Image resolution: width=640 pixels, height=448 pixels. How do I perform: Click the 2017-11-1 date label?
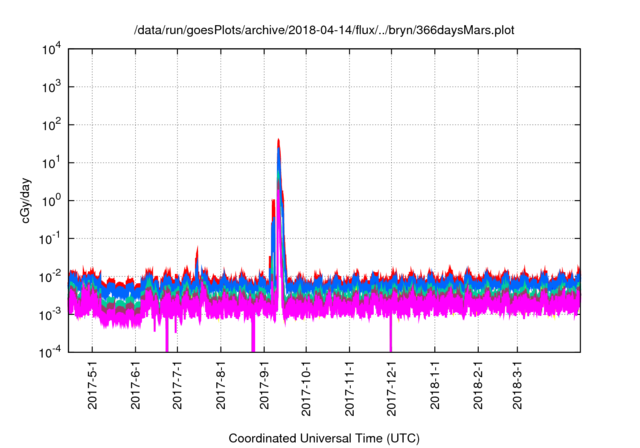point(349,388)
